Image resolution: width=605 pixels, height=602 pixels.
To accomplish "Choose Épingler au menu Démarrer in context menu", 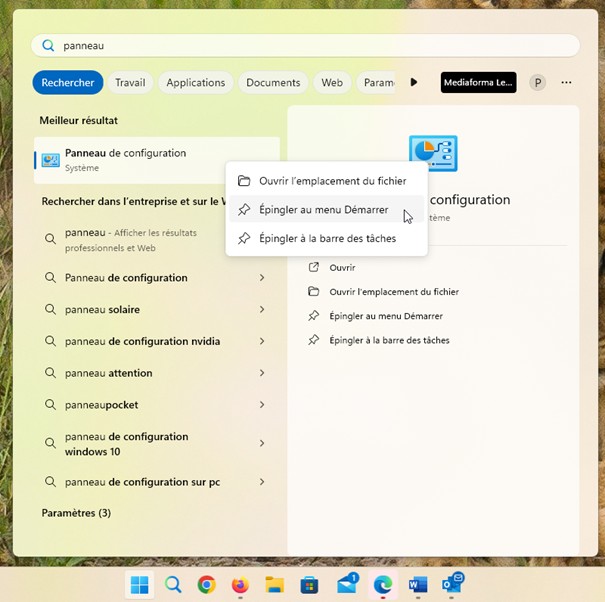I will 326,209.
